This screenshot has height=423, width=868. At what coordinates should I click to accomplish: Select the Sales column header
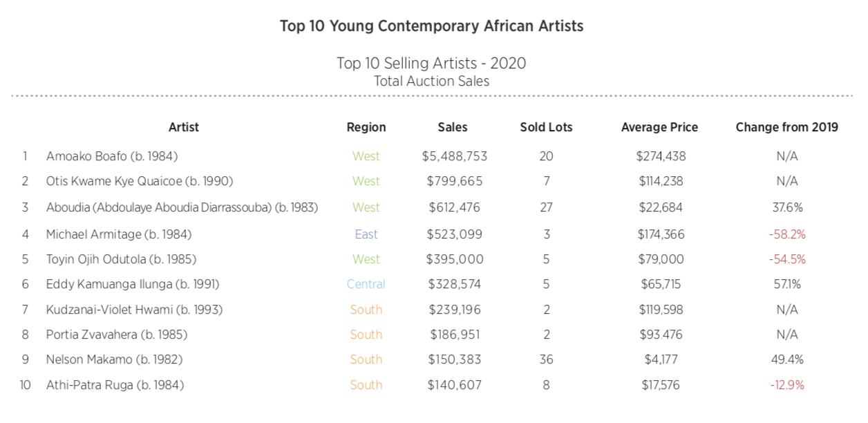453,127
